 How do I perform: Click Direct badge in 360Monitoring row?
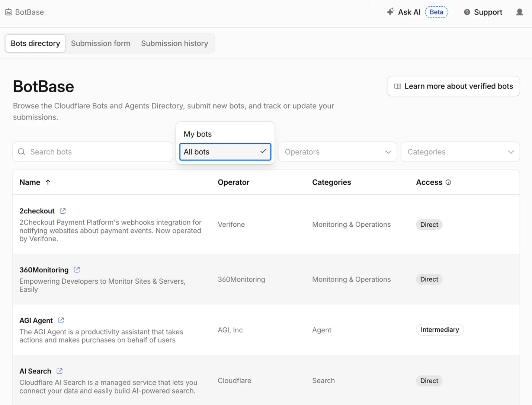pyautogui.click(x=429, y=279)
